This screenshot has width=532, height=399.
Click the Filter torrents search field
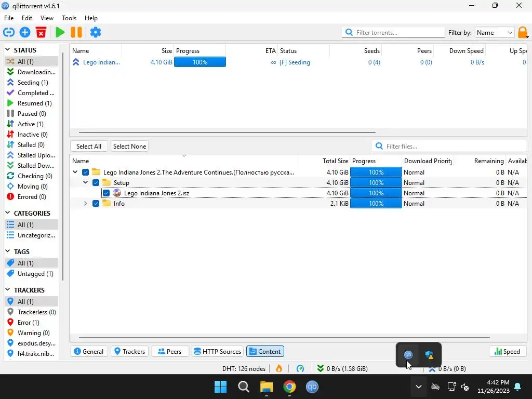click(393, 33)
